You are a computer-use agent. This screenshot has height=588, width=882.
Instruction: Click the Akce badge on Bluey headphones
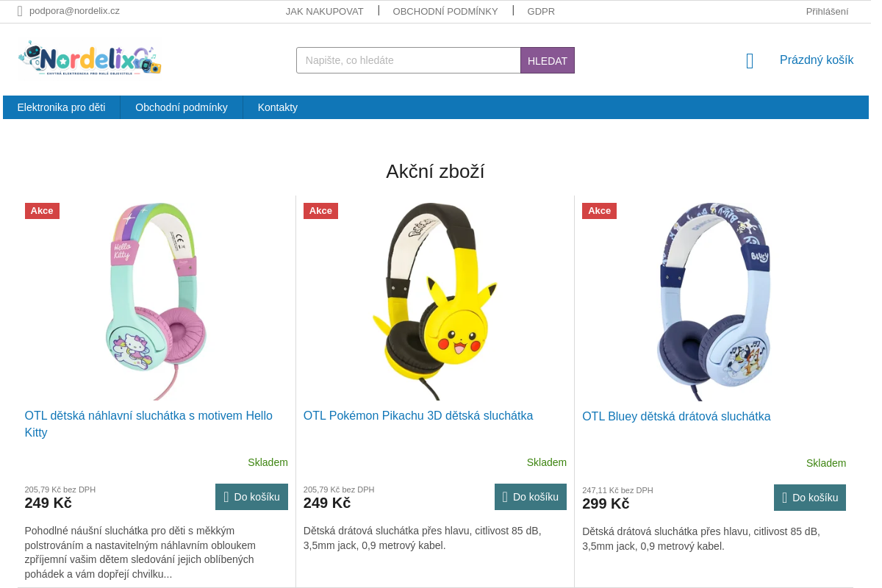tap(599, 211)
